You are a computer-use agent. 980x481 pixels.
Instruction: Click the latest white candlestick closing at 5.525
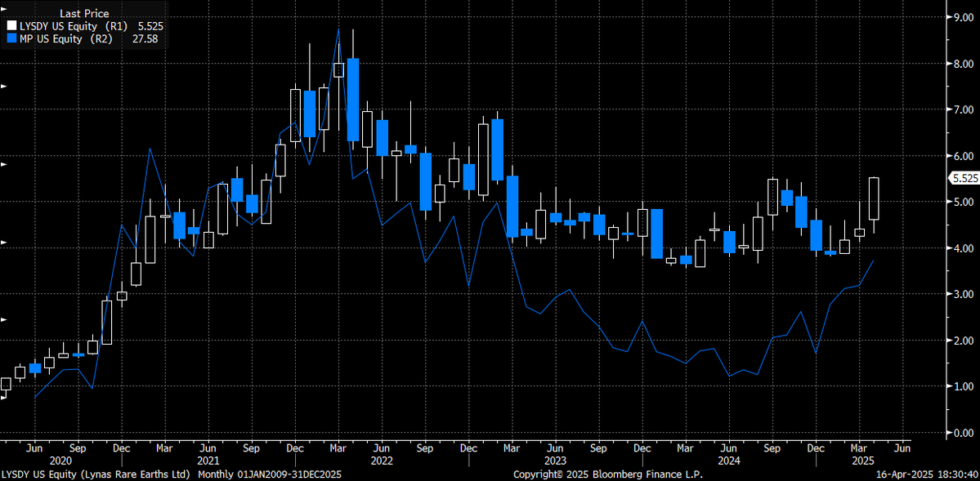[x=874, y=198]
